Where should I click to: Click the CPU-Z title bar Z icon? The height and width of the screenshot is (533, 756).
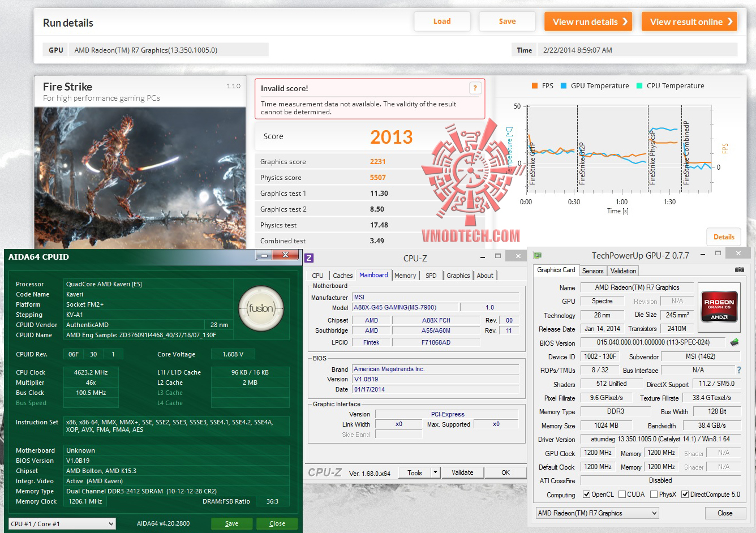[309, 258]
